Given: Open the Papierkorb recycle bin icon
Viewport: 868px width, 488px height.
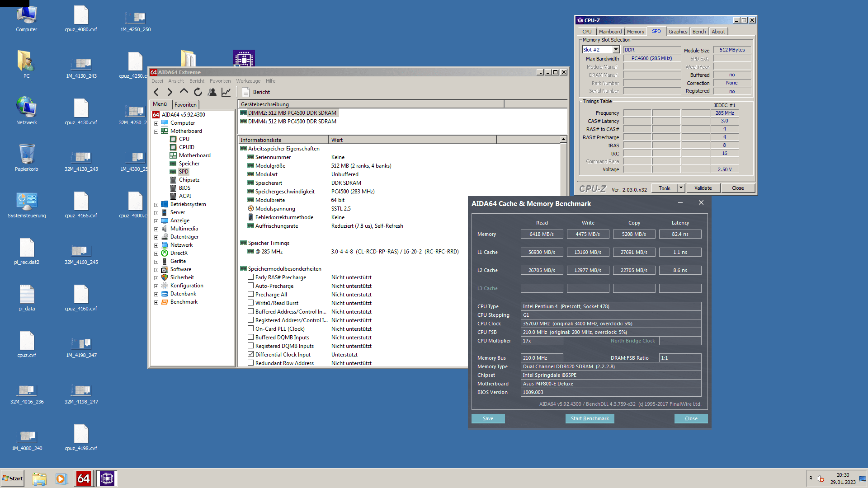Looking at the screenshot, I should click(27, 158).
